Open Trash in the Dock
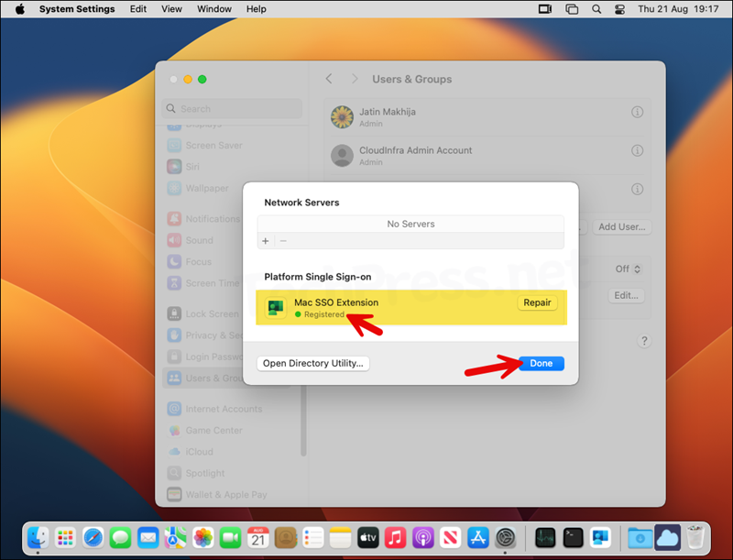 [x=695, y=538]
